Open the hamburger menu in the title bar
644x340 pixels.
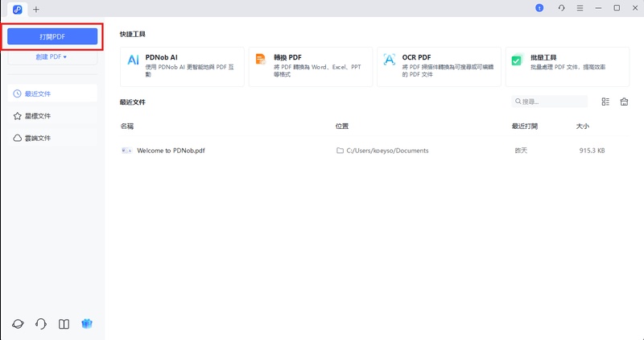click(580, 8)
